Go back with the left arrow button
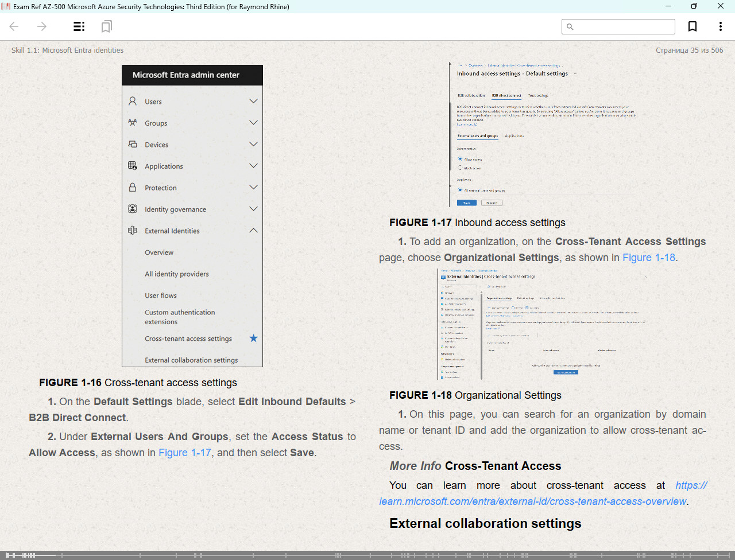 pyautogui.click(x=14, y=26)
